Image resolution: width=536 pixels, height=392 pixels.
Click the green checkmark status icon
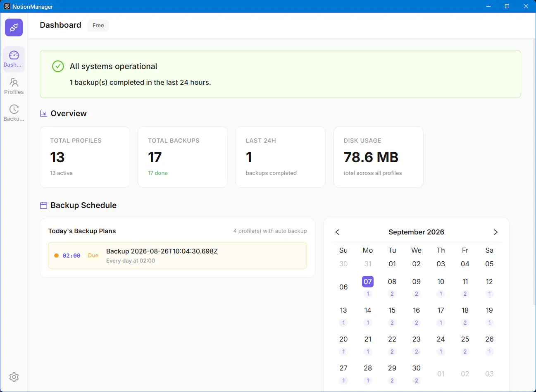[x=58, y=66]
